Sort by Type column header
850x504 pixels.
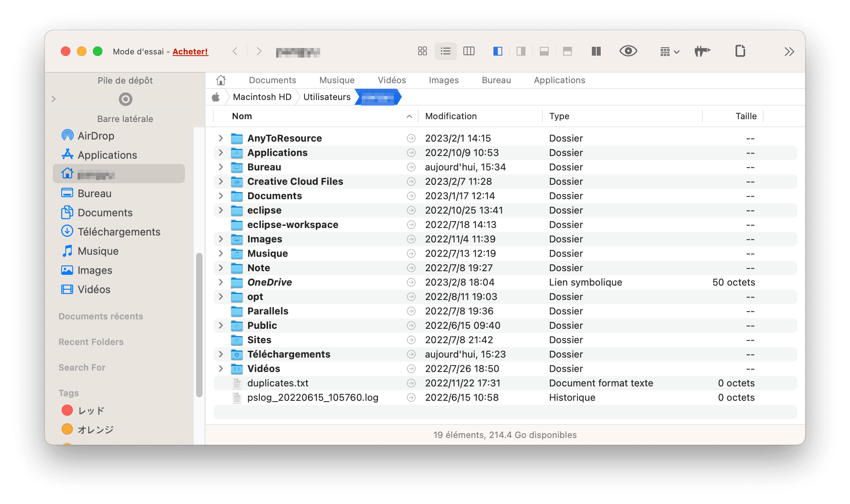(622, 116)
